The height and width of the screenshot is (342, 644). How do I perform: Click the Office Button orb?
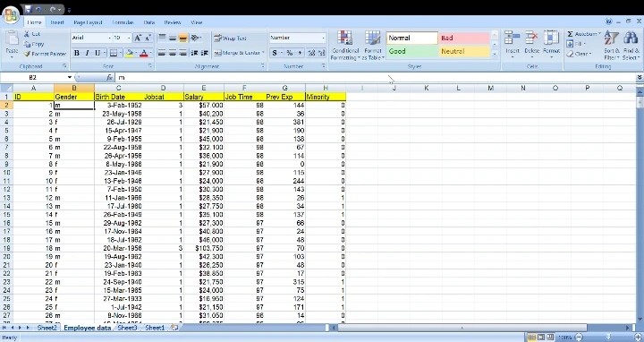pyautogui.click(x=11, y=15)
